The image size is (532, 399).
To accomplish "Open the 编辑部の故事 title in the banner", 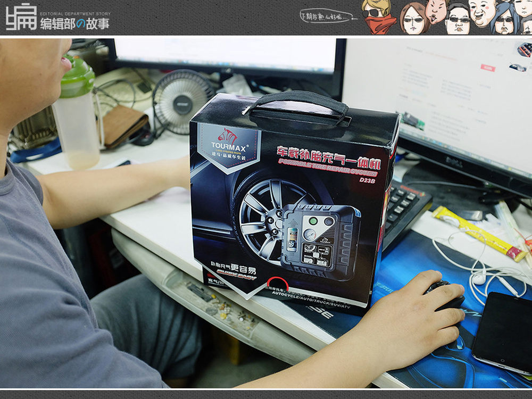I will [x=75, y=24].
